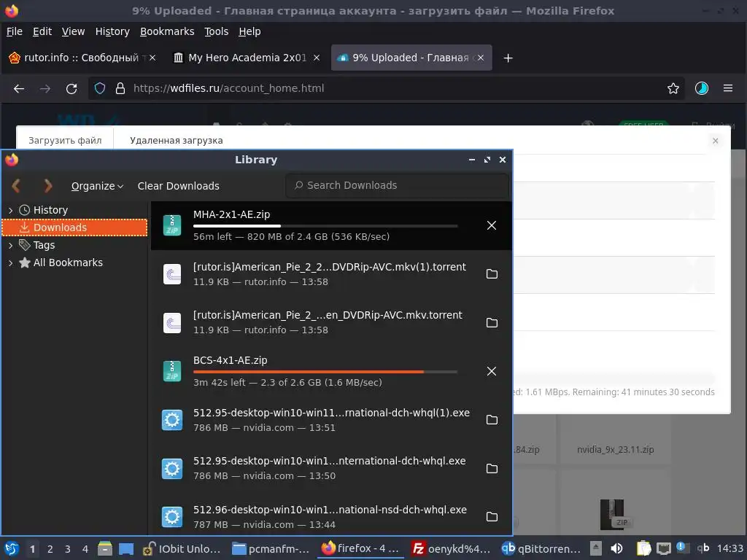The image size is (747, 560).
Task: Open the History menu
Action: 112,31
